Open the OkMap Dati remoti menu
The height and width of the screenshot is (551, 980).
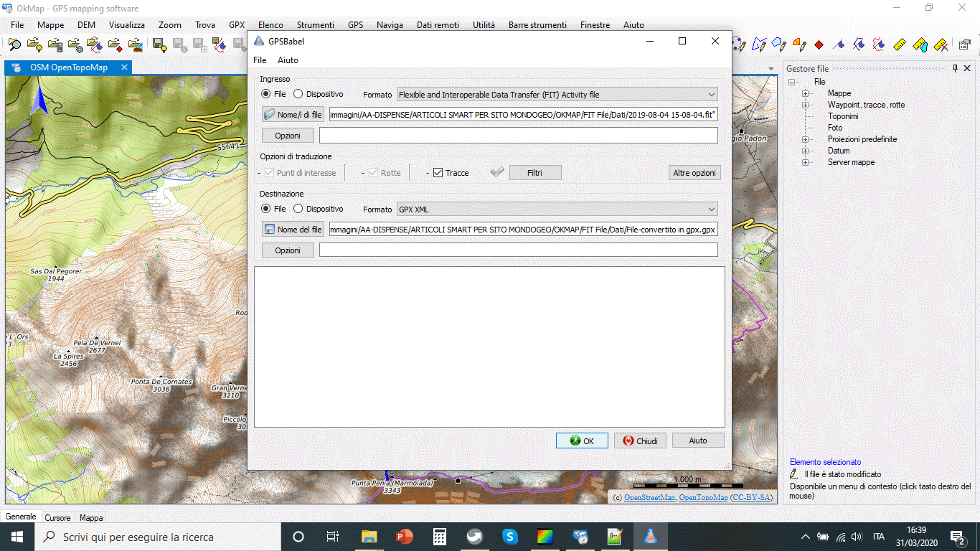coord(438,24)
